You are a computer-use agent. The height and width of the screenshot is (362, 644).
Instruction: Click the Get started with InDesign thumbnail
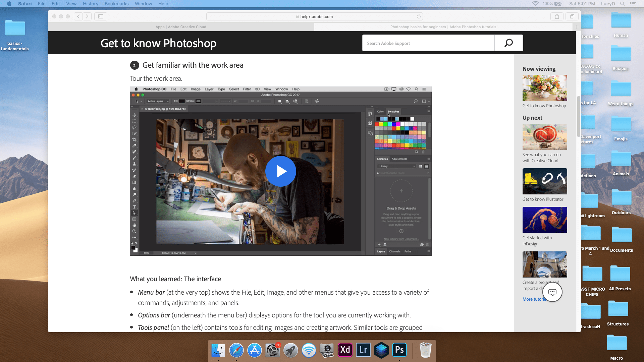click(x=544, y=220)
